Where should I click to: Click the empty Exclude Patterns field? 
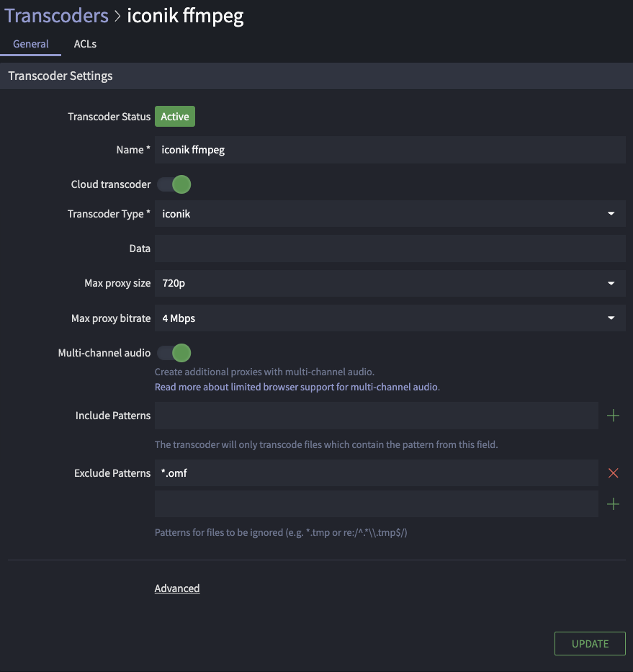coord(376,504)
